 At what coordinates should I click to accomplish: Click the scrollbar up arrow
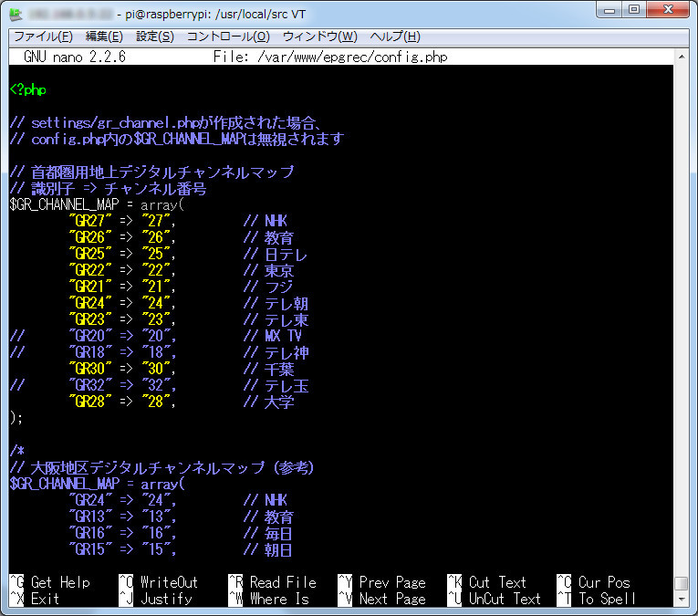(x=682, y=57)
